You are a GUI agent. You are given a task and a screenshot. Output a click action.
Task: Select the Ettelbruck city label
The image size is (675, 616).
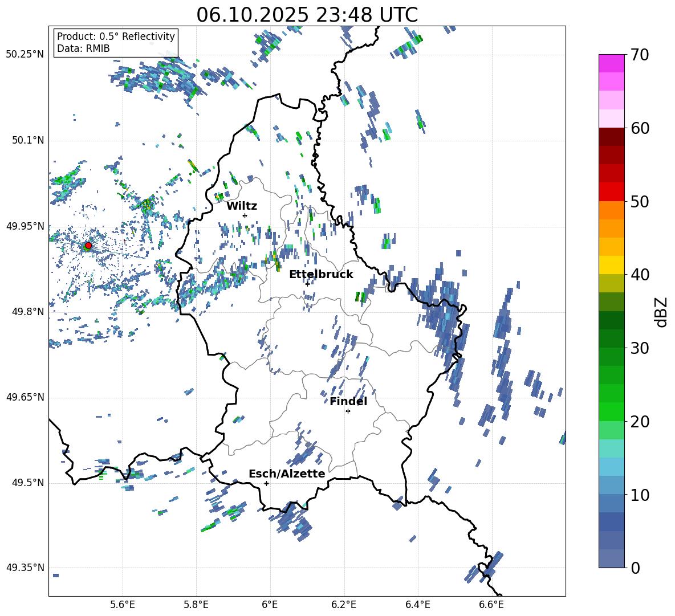coord(321,274)
